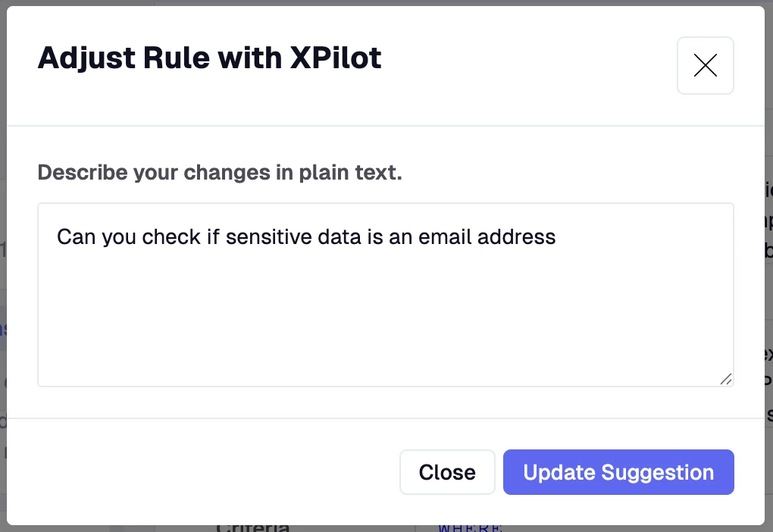Click the "Criteria" text behind the dialog

click(252, 527)
